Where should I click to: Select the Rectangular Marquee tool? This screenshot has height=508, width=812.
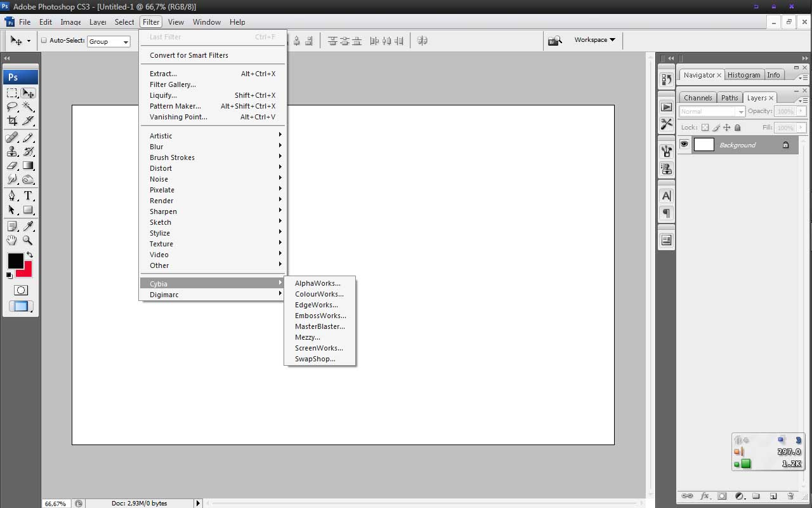(x=12, y=93)
